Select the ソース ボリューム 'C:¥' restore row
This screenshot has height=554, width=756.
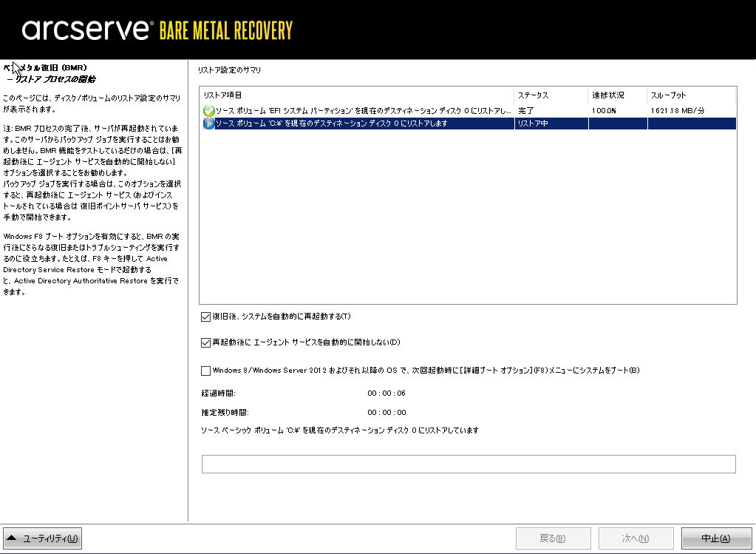coord(469,124)
